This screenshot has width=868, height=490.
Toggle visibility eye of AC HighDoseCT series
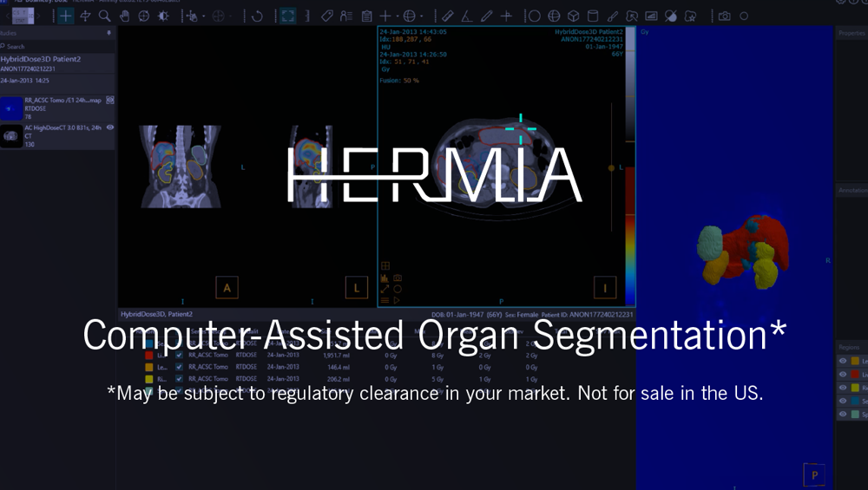[110, 127]
